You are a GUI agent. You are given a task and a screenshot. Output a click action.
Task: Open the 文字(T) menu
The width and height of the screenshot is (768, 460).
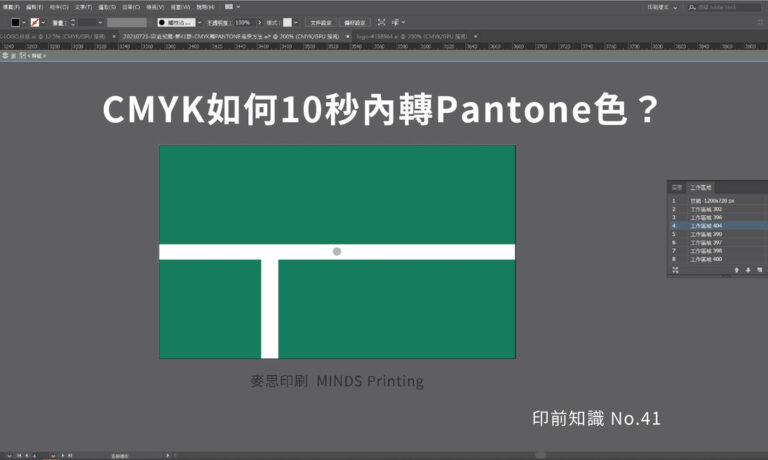(x=83, y=6)
